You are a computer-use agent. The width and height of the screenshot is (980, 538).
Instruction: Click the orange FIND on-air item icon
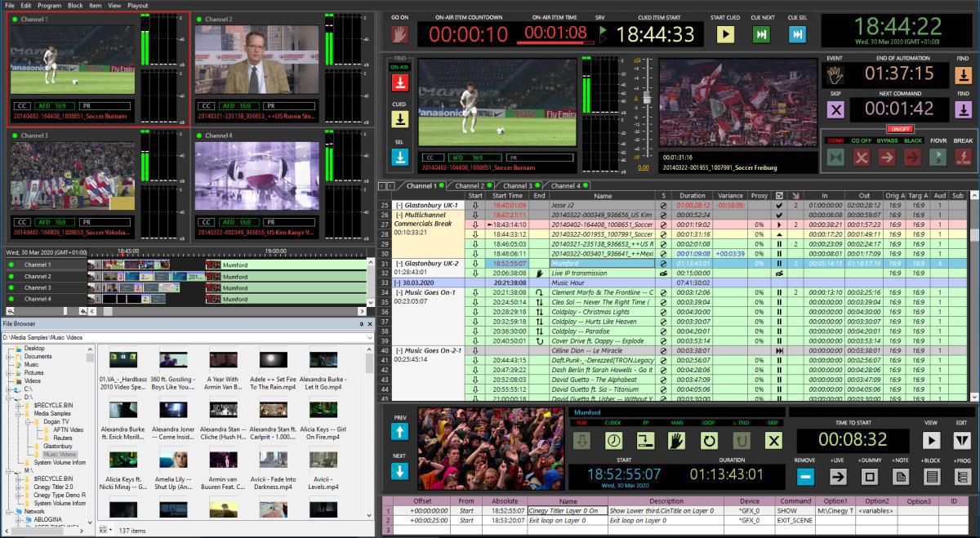click(x=964, y=75)
